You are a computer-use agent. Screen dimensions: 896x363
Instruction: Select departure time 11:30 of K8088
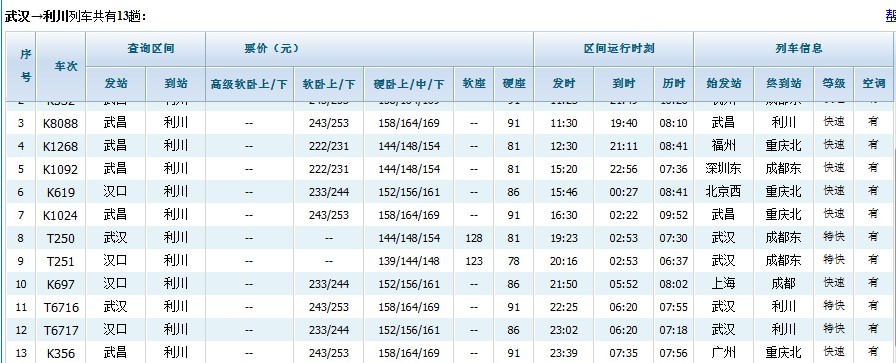click(x=564, y=123)
